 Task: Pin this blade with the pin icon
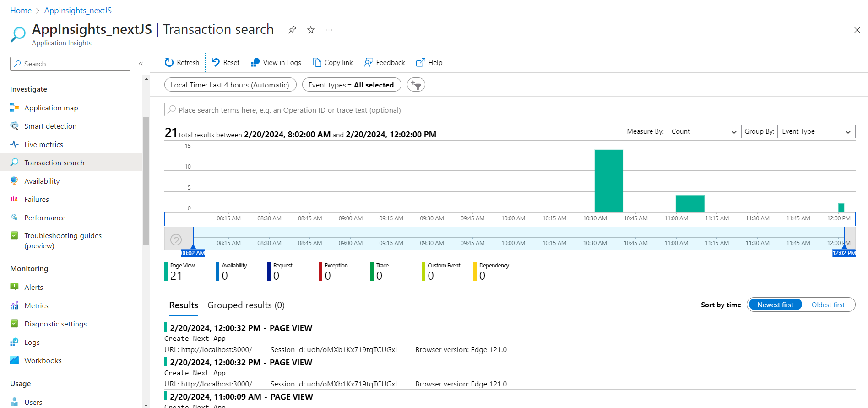tap(292, 30)
